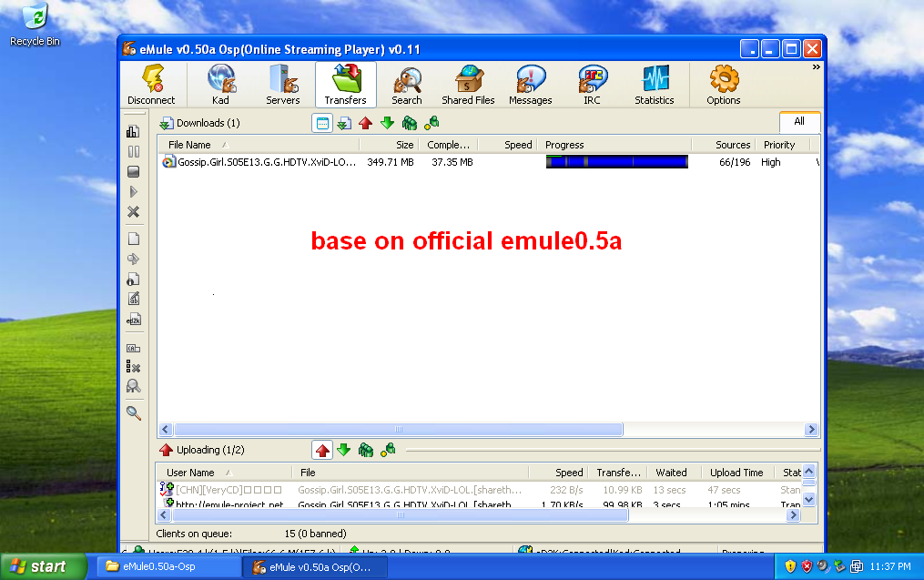Sort uploads by Upload Time column
The height and width of the screenshot is (580, 924).
pyautogui.click(x=736, y=473)
